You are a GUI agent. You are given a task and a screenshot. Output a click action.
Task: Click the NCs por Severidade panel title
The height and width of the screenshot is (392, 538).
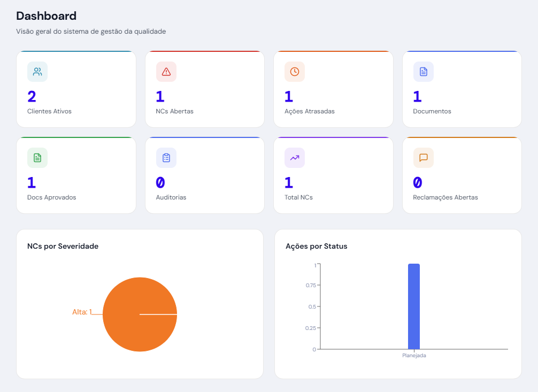pos(63,246)
